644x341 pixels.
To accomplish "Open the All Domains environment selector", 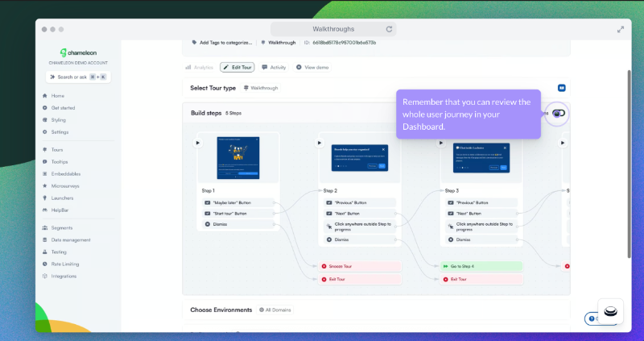I will (x=275, y=310).
